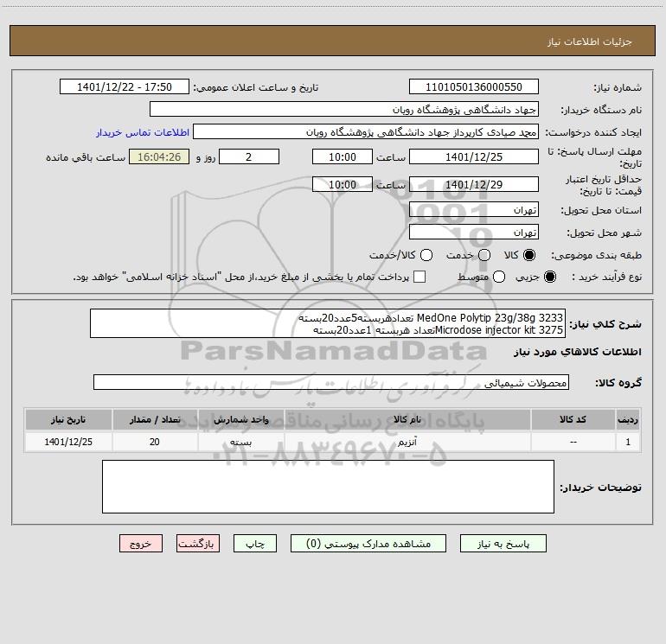Click the ردیف column header
Screen dimensions: 666x644
(628, 419)
